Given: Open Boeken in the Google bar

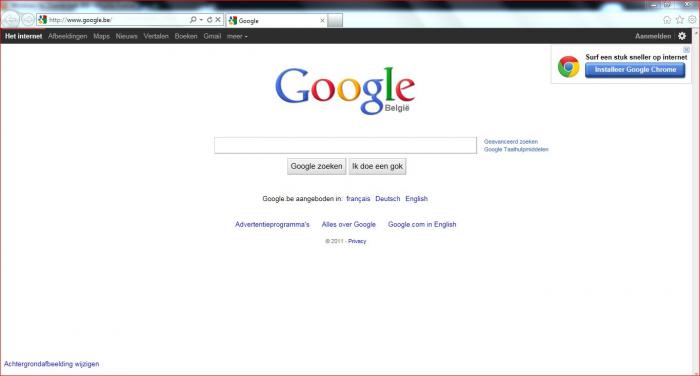Looking at the screenshot, I should [x=186, y=36].
